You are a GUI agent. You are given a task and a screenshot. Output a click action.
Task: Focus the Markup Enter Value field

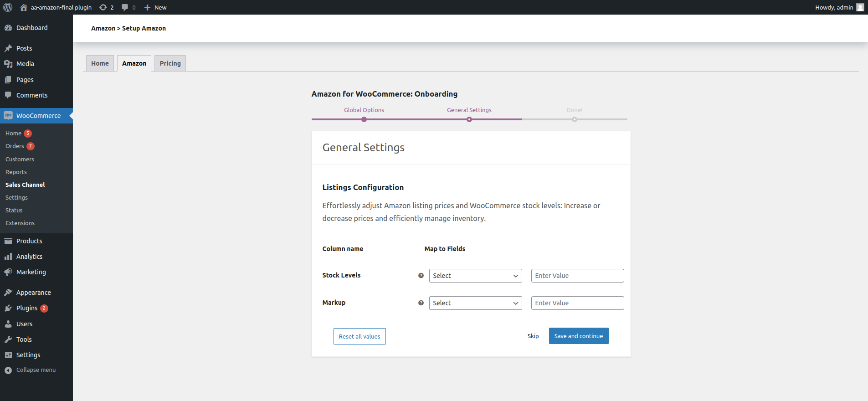pyautogui.click(x=577, y=303)
